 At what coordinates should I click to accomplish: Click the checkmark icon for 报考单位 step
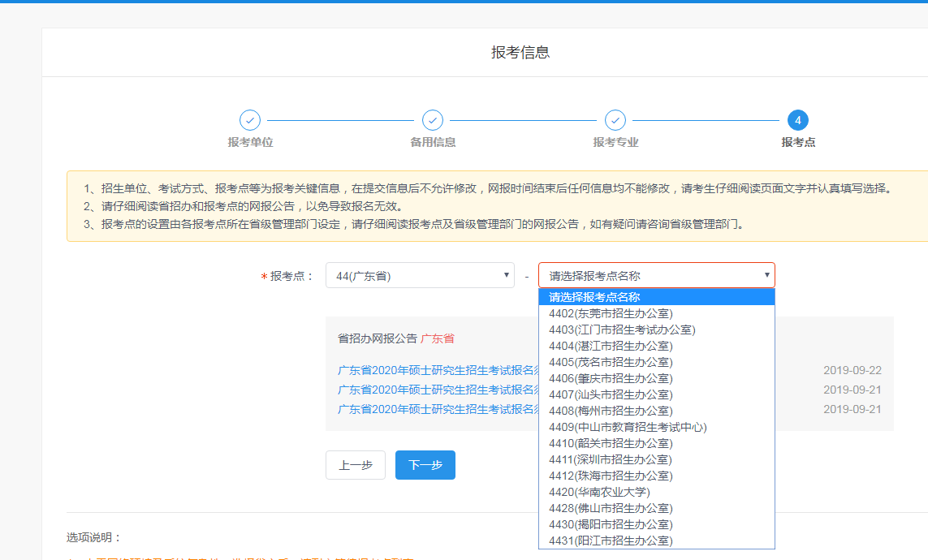coord(249,119)
